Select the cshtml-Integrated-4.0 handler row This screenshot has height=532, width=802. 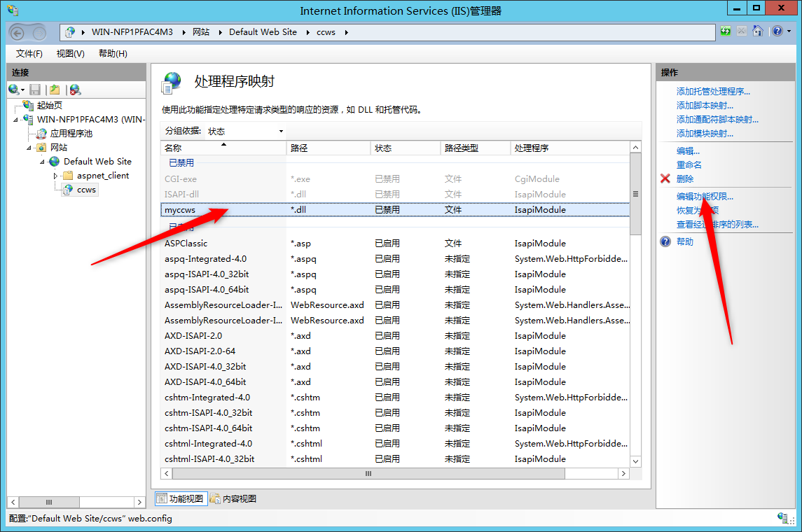point(395,444)
